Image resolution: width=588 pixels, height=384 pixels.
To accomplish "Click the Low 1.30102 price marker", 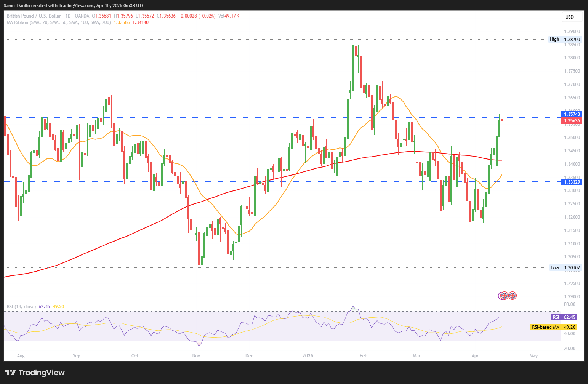I will (565, 268).
